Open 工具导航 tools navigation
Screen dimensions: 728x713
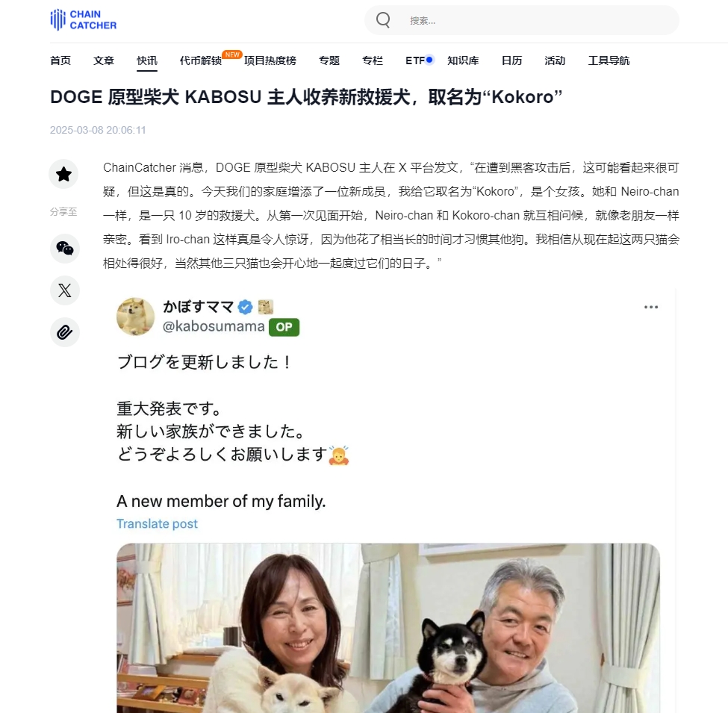click(609, 60)
